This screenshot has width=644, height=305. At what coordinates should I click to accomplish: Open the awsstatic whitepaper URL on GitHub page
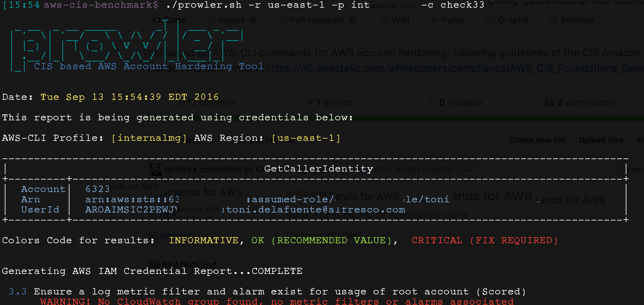[455, 68]
